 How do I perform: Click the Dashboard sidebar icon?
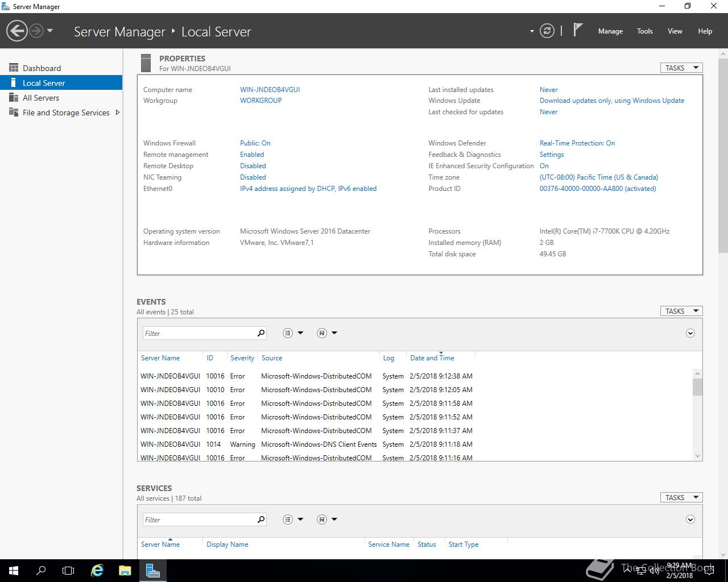(14, 68)
